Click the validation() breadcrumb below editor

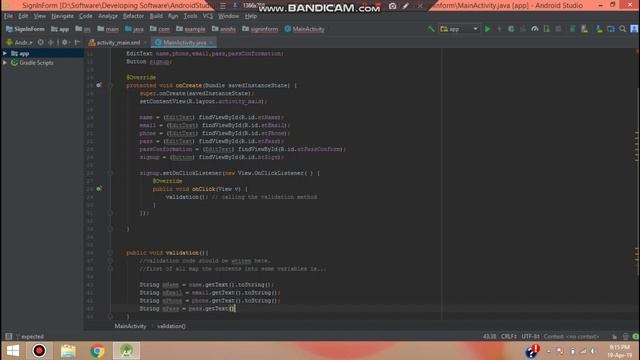coord(171,326)
